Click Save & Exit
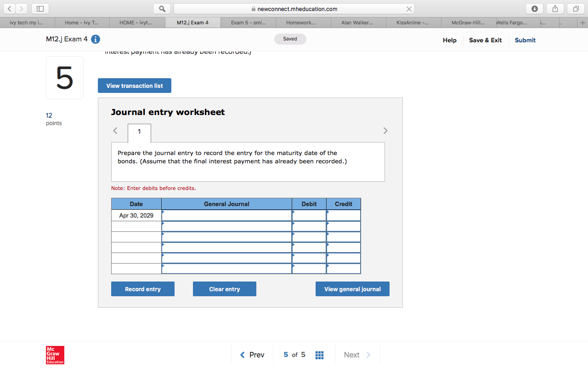The image size is (588, 368). (x=485, y=40)
